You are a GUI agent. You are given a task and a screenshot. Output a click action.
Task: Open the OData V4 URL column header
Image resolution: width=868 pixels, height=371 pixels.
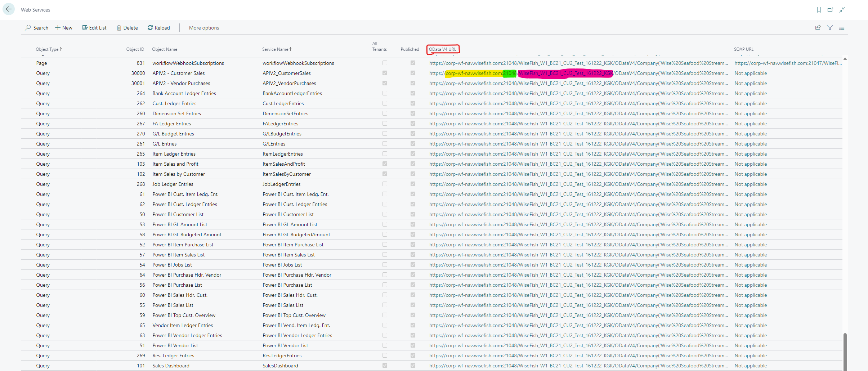pos(443,49)
